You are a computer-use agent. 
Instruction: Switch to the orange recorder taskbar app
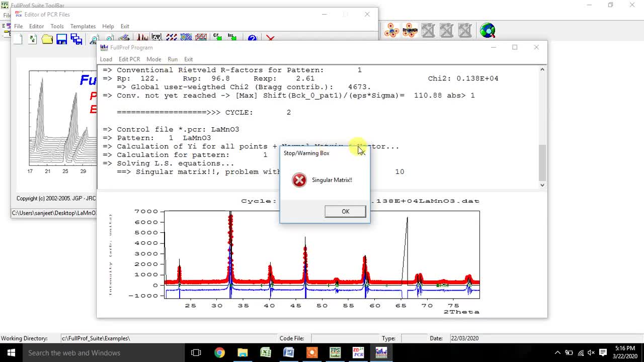[312, 353]
